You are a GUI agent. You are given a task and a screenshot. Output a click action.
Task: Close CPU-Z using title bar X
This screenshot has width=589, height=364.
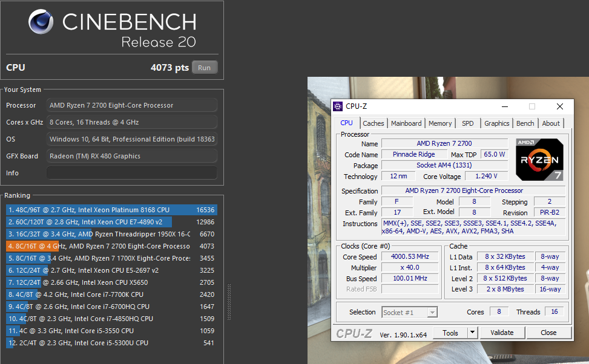(560, 106)
